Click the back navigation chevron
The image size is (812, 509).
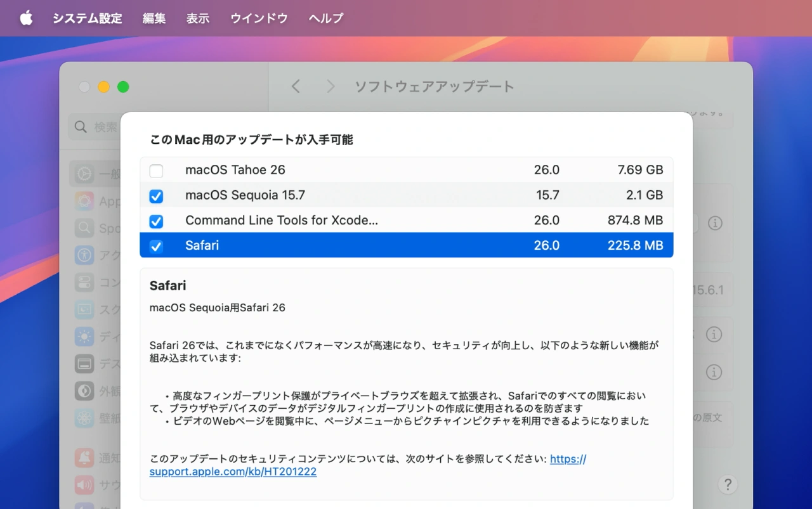click(x=295, y=86)
